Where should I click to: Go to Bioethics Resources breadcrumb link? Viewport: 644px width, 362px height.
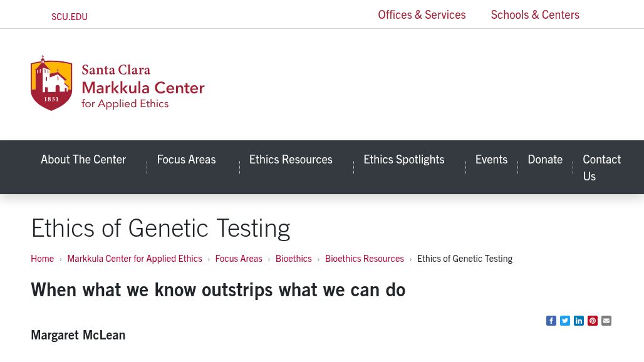(365, 259)
